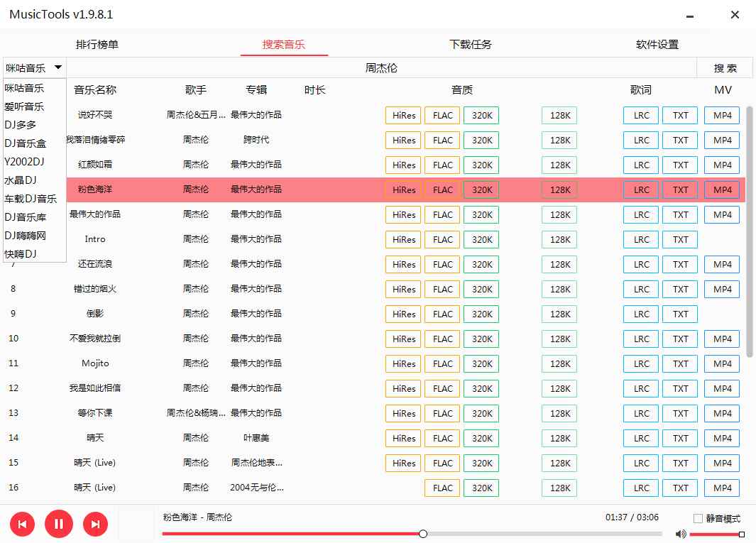The height and width of the screenshot is (543, 756).
Task: Get LRC lyrics for 我落泪情绪零碎
Action: point(641,140)
